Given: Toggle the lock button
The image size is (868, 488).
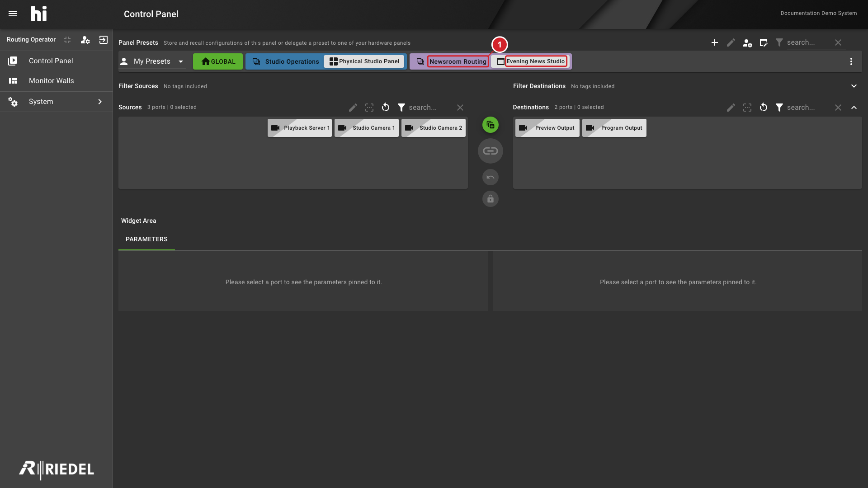Looking at the screenshot, I should tap(491, 199).
